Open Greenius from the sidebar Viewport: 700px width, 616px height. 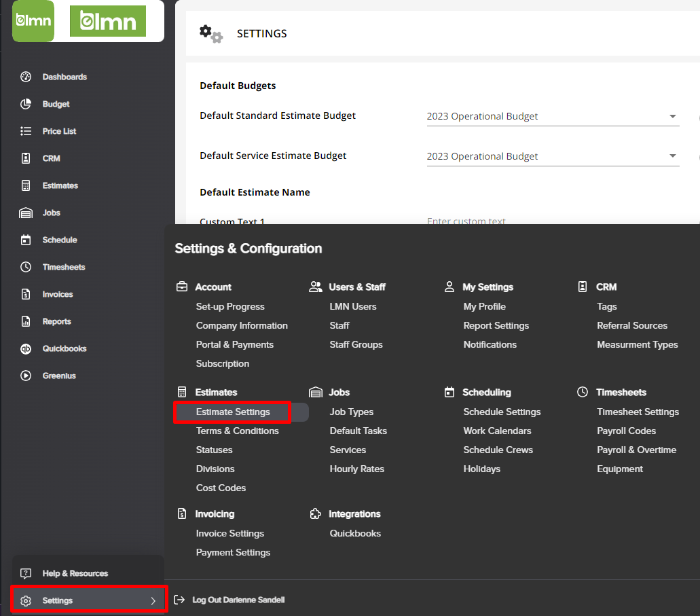coord(59,376)
